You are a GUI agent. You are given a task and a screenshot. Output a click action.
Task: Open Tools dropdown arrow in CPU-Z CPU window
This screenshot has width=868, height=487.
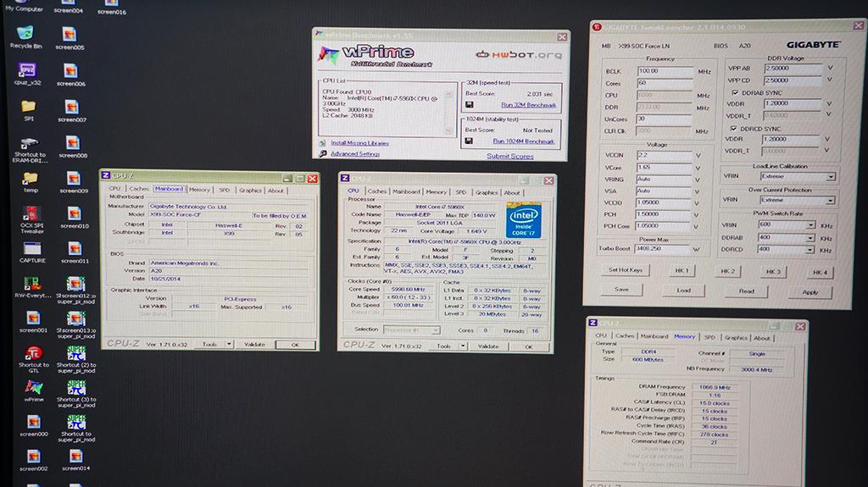463,346
